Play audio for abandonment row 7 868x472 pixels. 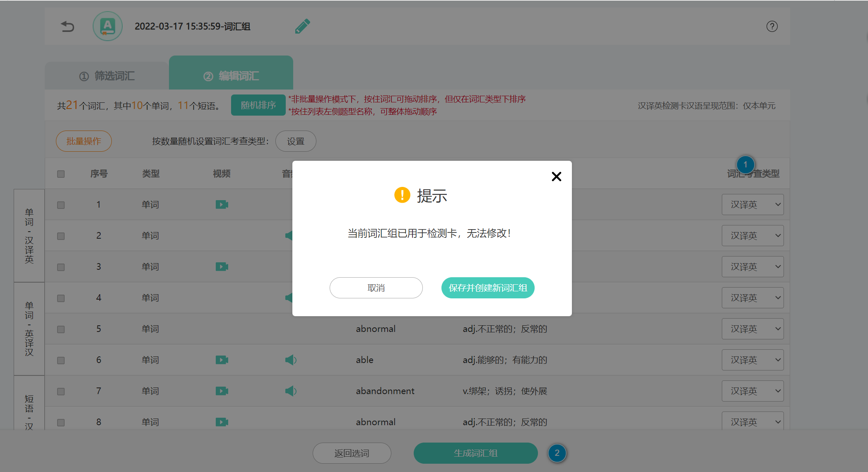291,391
